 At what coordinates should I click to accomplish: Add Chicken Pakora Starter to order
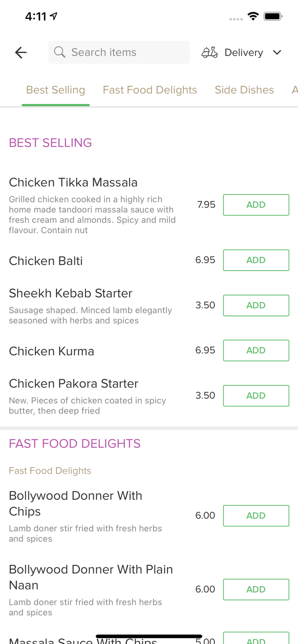pyautogui.click(x=256, y=395)
